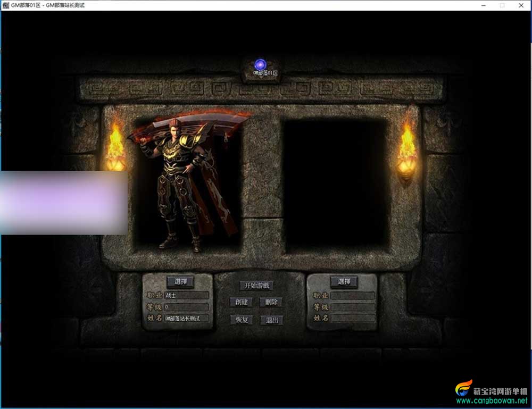Image resolution: width=532 pixels, height=409 pixels.
Task: Click the blue orb server icon
Action: [260, 64]
